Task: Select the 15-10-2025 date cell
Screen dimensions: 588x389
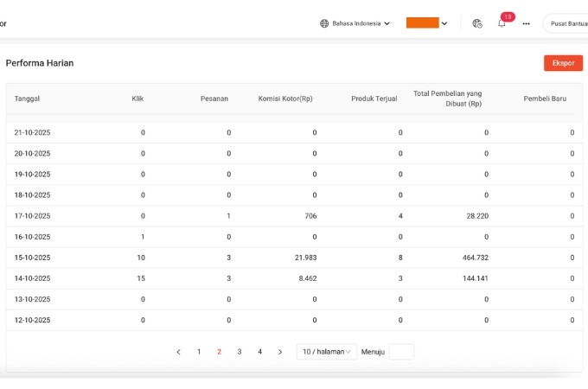Action: (33, 258)
